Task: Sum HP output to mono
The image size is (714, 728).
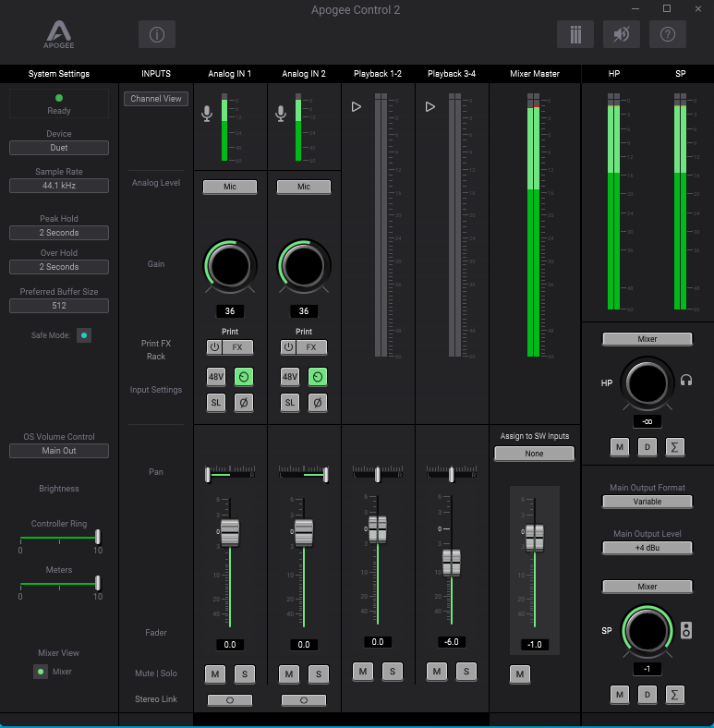Action: click(674, 447)
